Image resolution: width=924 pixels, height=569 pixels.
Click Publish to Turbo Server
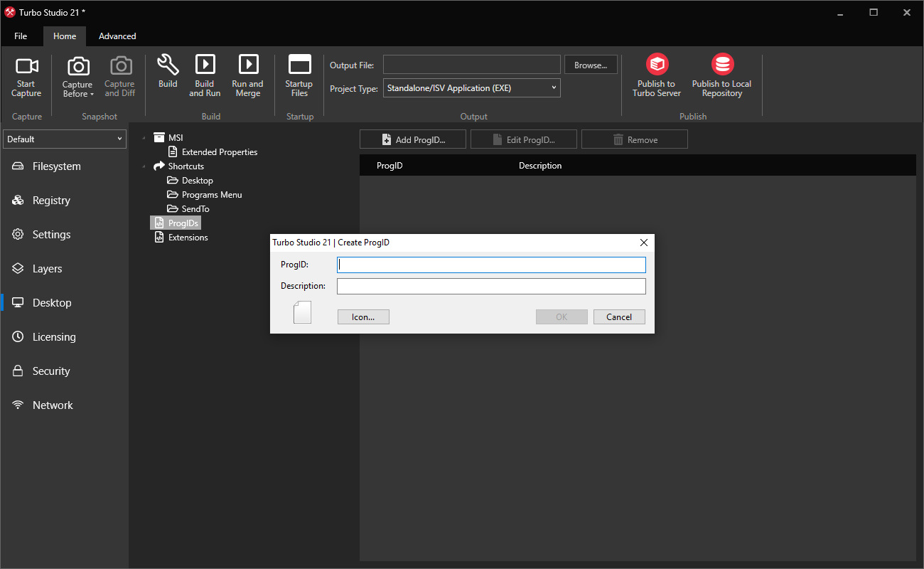656,75
